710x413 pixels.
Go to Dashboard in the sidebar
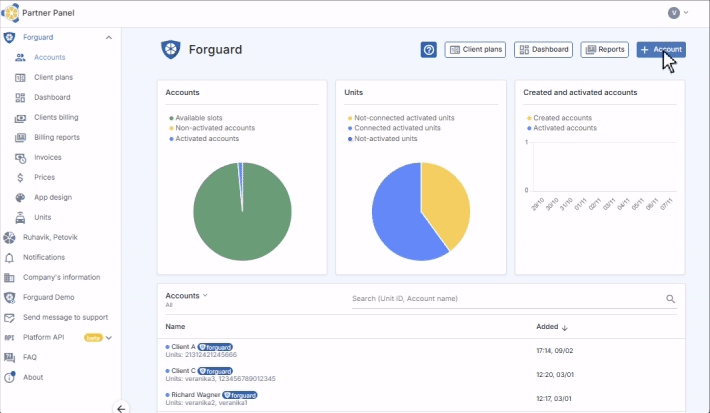52,97
